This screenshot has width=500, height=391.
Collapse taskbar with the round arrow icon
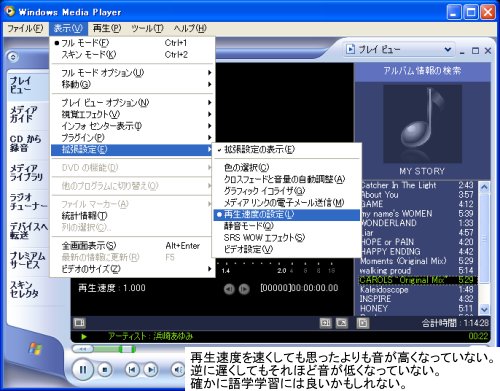click(x=13, y=57)
